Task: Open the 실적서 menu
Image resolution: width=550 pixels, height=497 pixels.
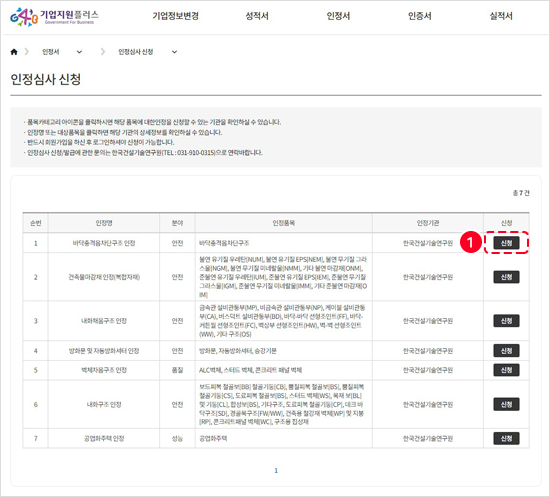Action: [x=501, y=16]
